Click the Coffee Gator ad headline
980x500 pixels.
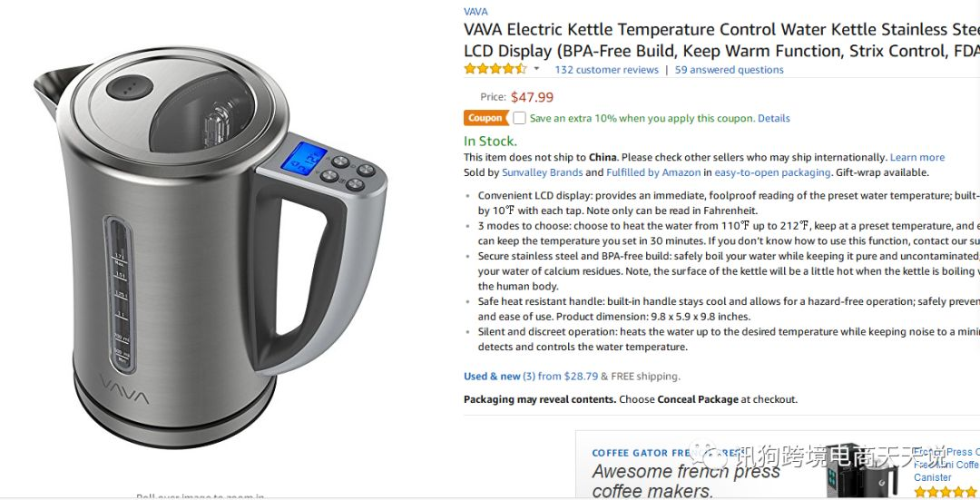click(686, 480)
